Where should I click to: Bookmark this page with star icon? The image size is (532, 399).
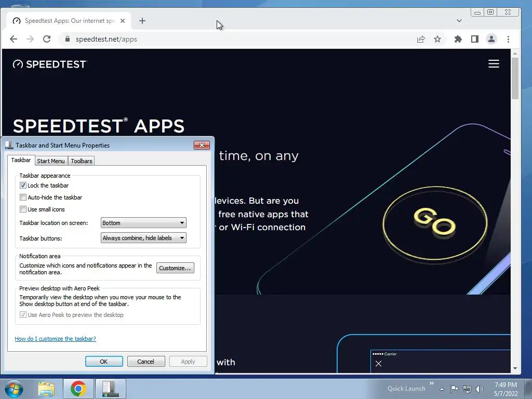[437, 39]
